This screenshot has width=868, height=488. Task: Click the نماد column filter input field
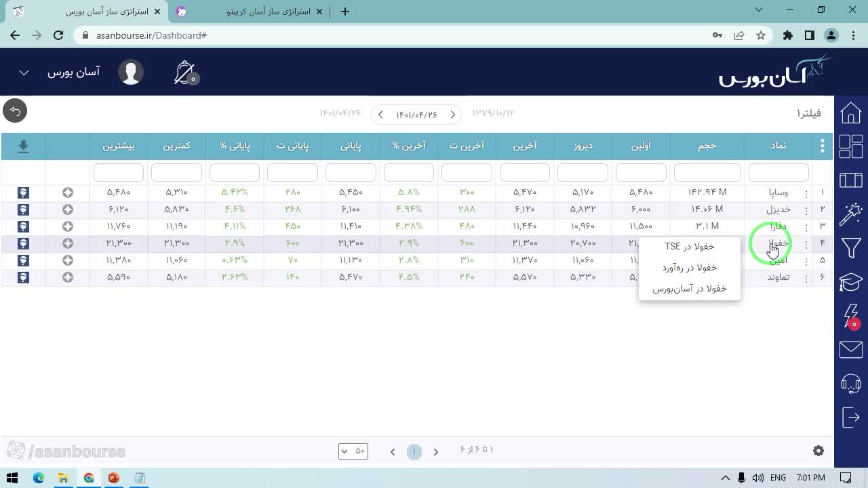click(x=778, y=172)
